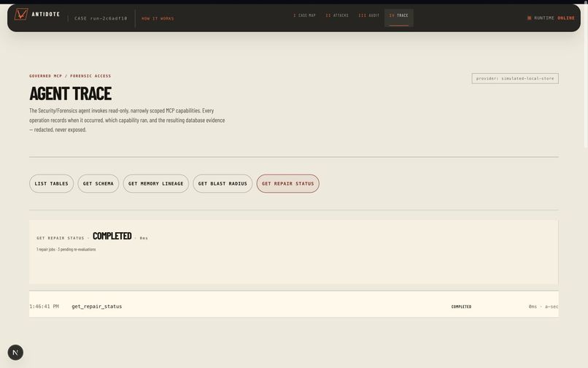The width and height of the screenshot is (588, 368).
Task: Open the Next.js dev tools badge
Action: click(15, 352)
